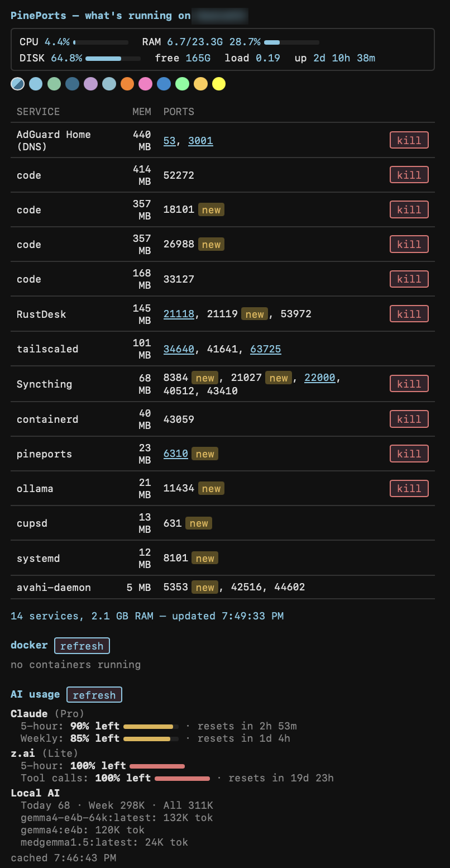Click the ollama port 11434 number
450x868 pixels.
click(x=179, y=489)
